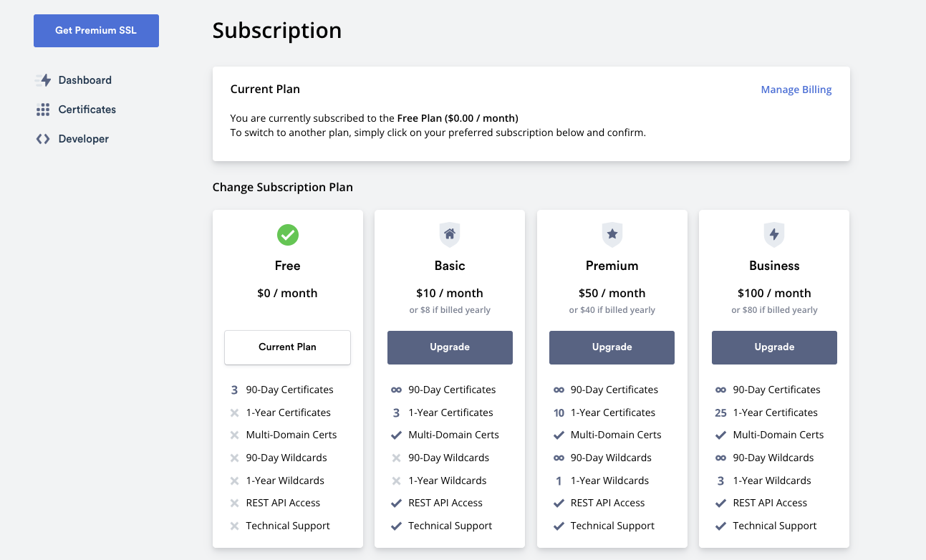Click the Get Premium SSL button
Viewport: 926px width, 560px height.
[x=96, y=31]
